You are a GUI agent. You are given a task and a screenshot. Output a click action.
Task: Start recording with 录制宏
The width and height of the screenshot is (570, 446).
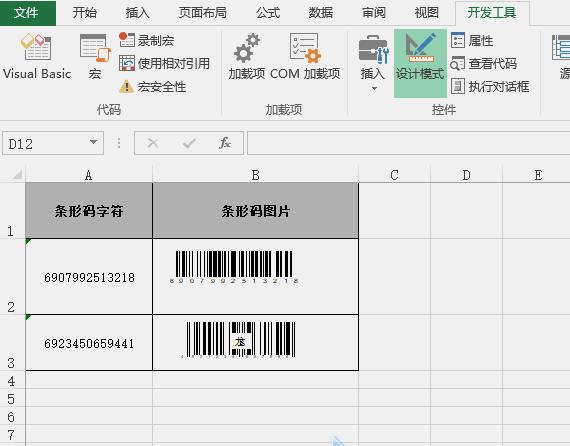147,40
